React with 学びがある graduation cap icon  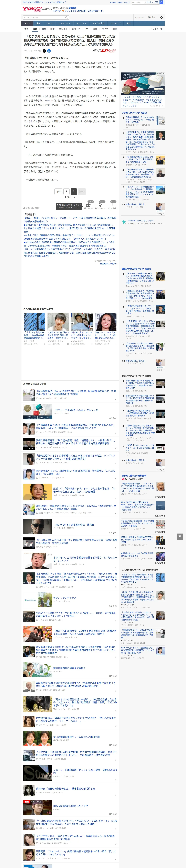click(89, 205)
